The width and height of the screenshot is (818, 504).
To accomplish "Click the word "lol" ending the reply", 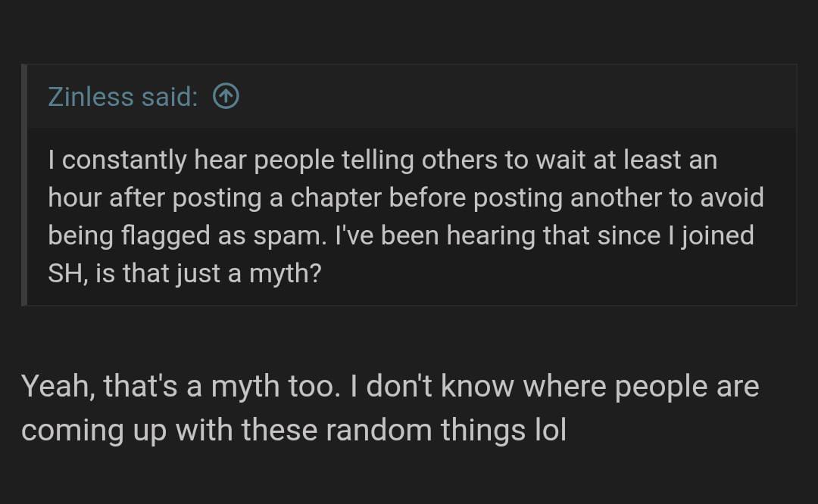I will (546, 430).
